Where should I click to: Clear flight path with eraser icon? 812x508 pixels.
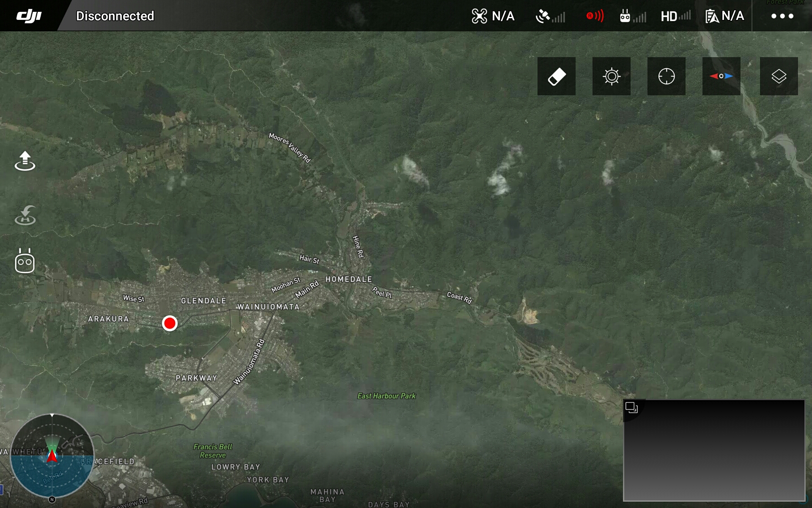click(x=557, y=76)
